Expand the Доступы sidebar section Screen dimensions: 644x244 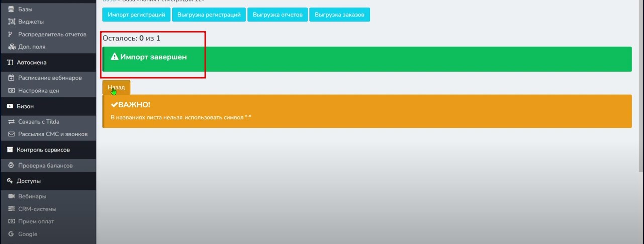tap(28, 181)
